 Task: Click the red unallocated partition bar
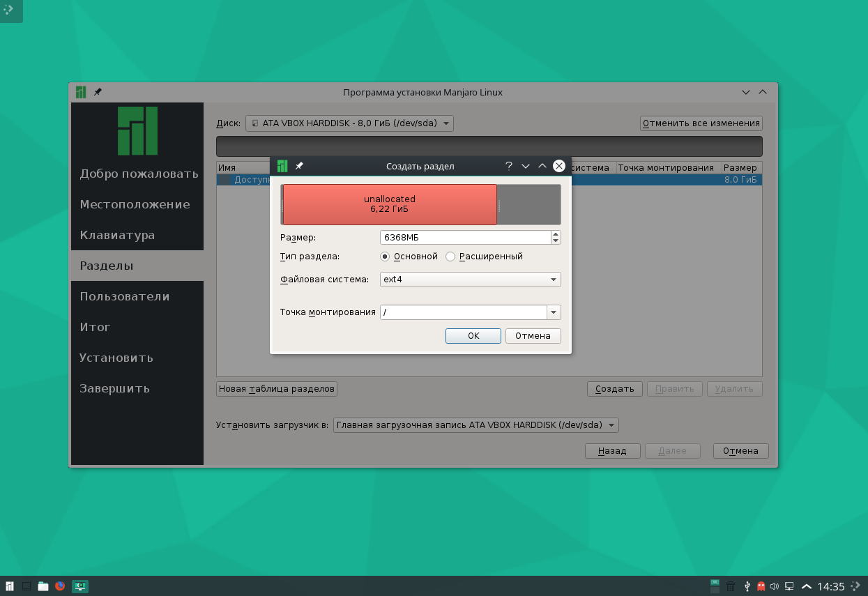390,204
